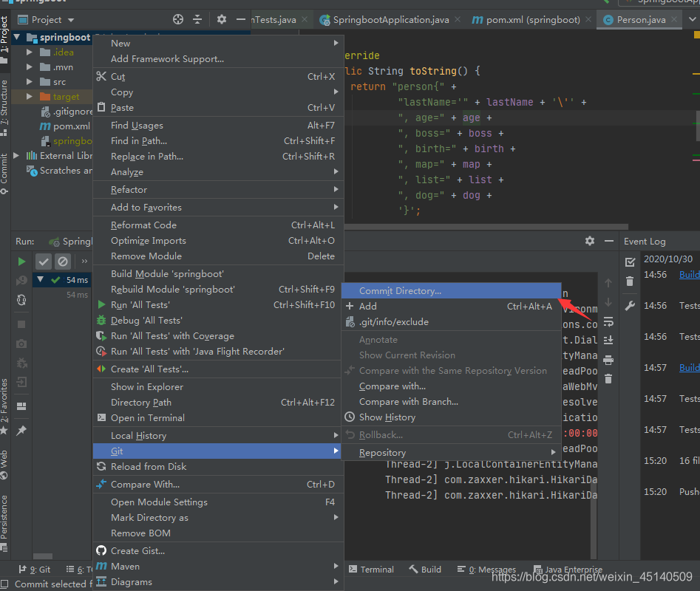Click the first Build link in Event Log

click(x=690, y=274)
